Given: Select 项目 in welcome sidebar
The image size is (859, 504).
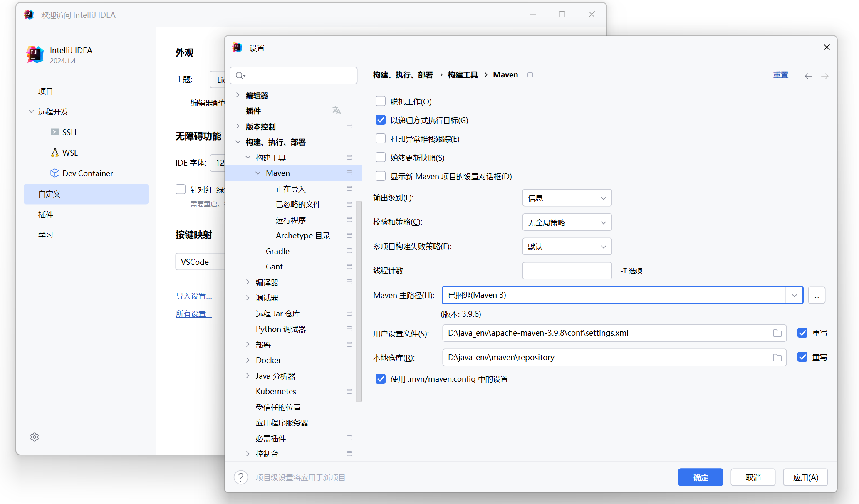Looking at the screenshot, I should [86, 91].
